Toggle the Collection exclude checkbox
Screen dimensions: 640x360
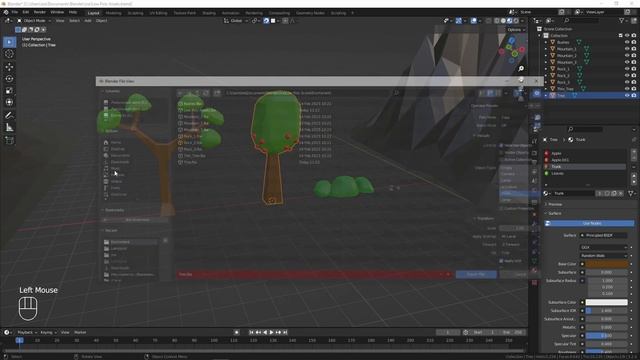(x=621, y=36)
